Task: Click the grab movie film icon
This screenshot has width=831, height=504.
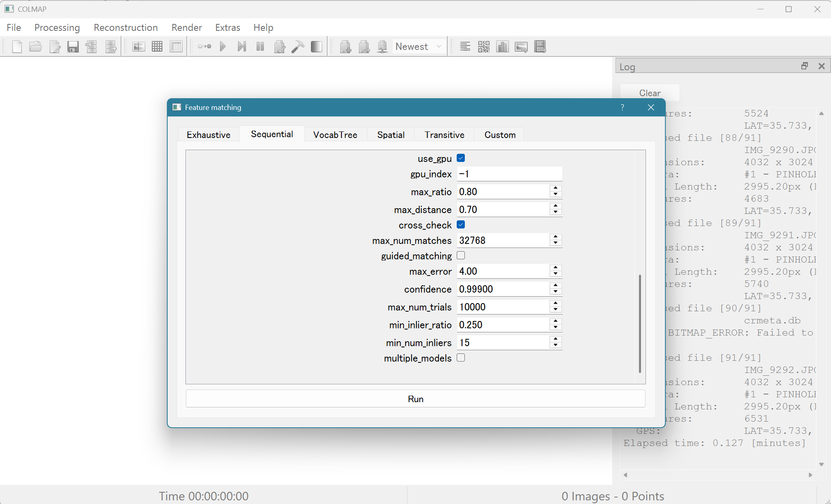Action: click(540, 47)
